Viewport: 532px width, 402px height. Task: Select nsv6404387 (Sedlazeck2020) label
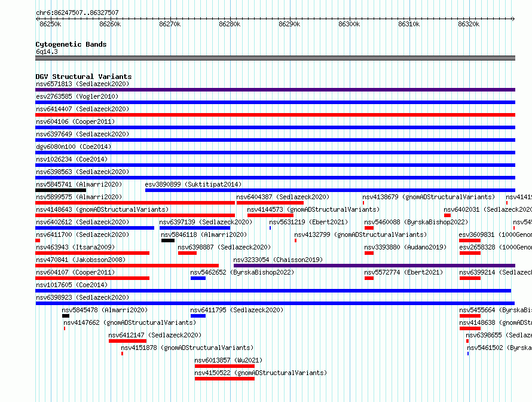point(283,197)
